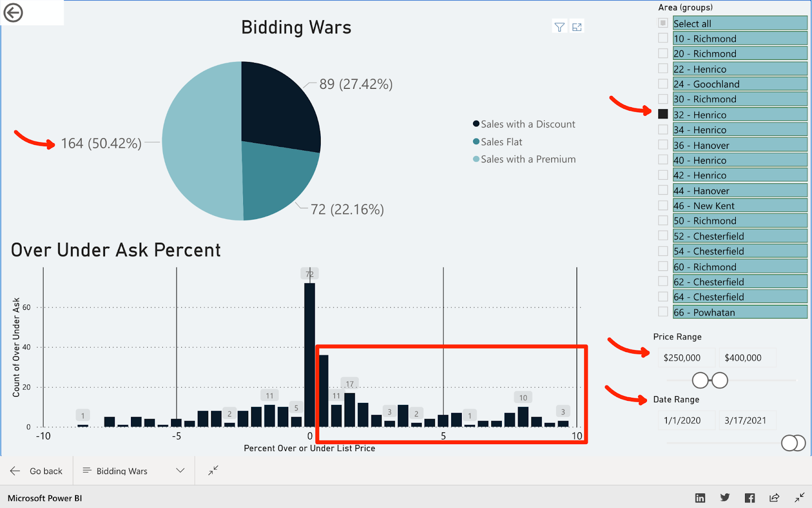
Task: Click the Bidding Wars chart title
Action: click(x=296, y=27)
